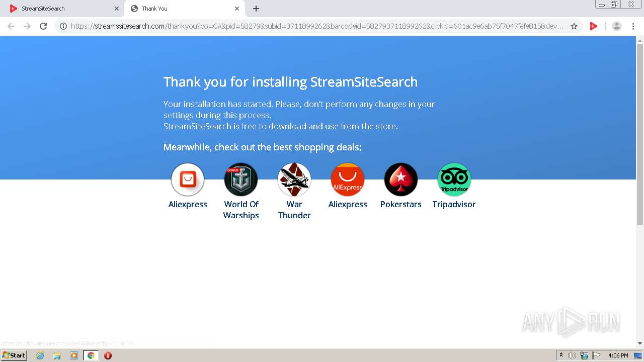This screenshot has width=644, height=362.
Task: Open the network tray icon
Action: pos(584,355)
